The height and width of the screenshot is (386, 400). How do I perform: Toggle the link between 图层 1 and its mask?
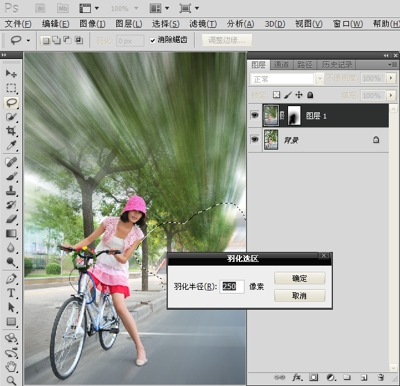tap(282, 115)
